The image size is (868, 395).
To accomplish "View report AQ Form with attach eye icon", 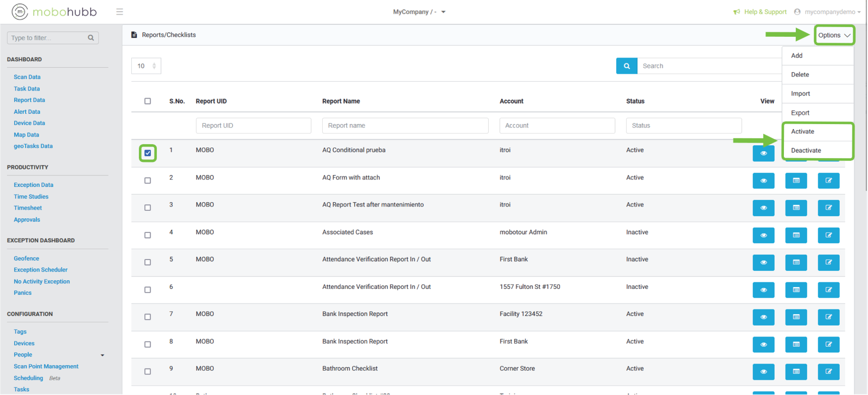I will (763, 181).
